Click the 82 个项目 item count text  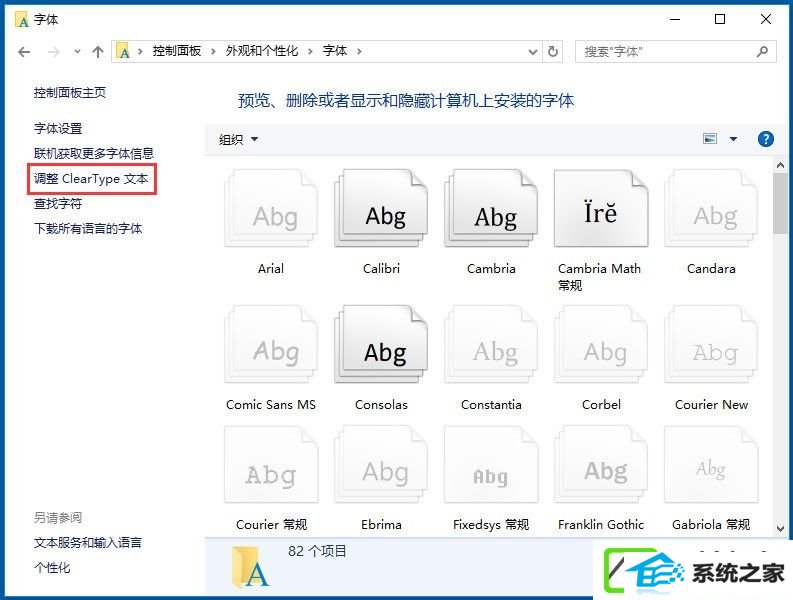point(317,551)
